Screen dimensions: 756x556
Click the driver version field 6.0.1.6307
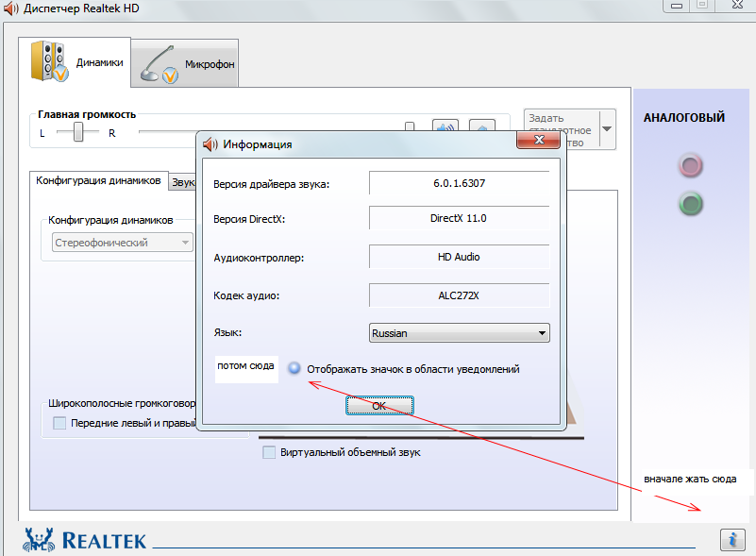point(459,183)
